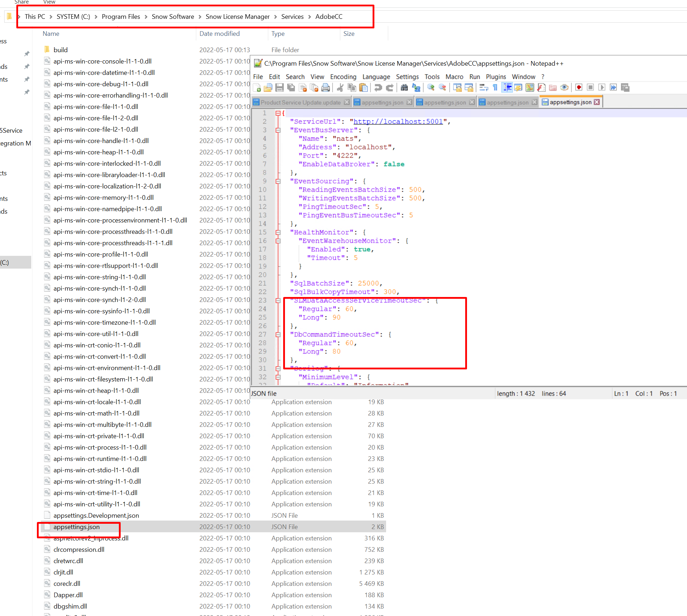Collapse EventWarehouseMonitor block on line 16
Viewport: 687px width, 616px height.
278,241
